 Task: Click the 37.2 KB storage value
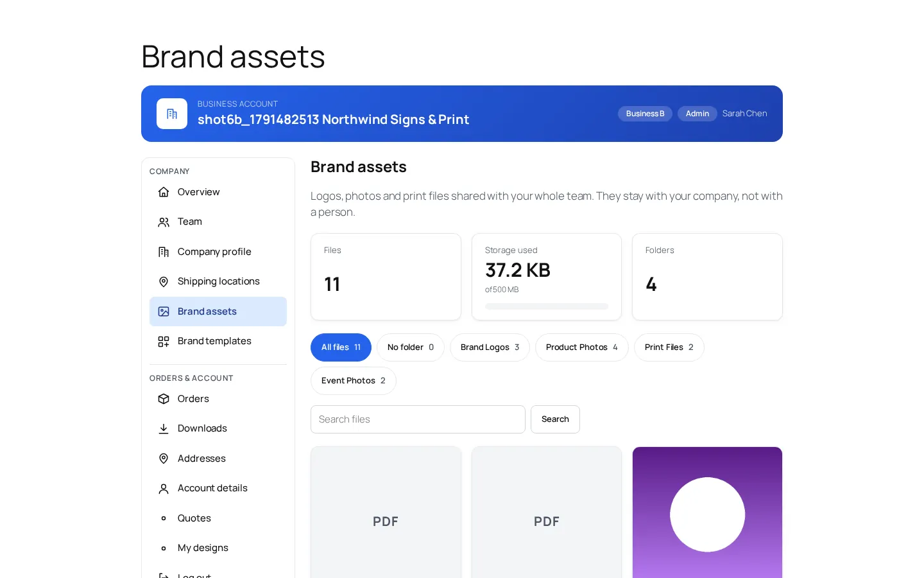(x=518, y=270)
